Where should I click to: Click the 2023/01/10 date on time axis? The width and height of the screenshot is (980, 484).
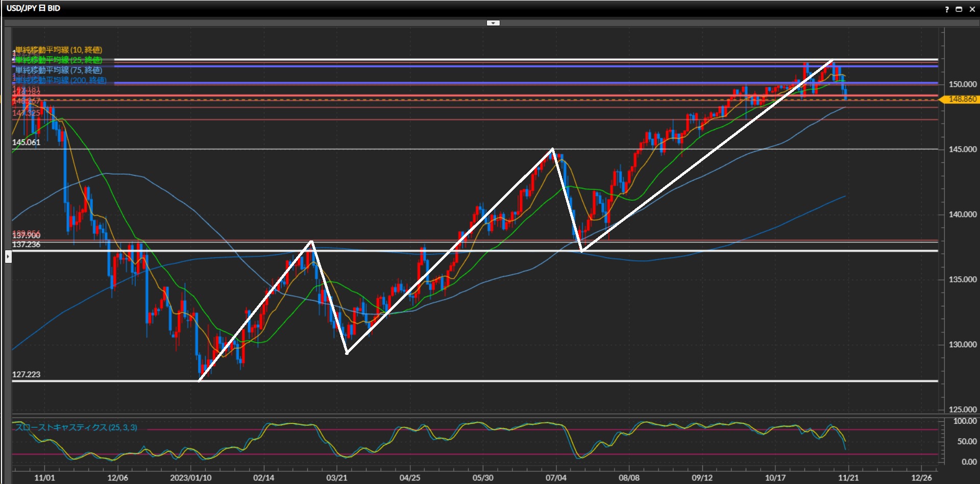pos(190,478)
